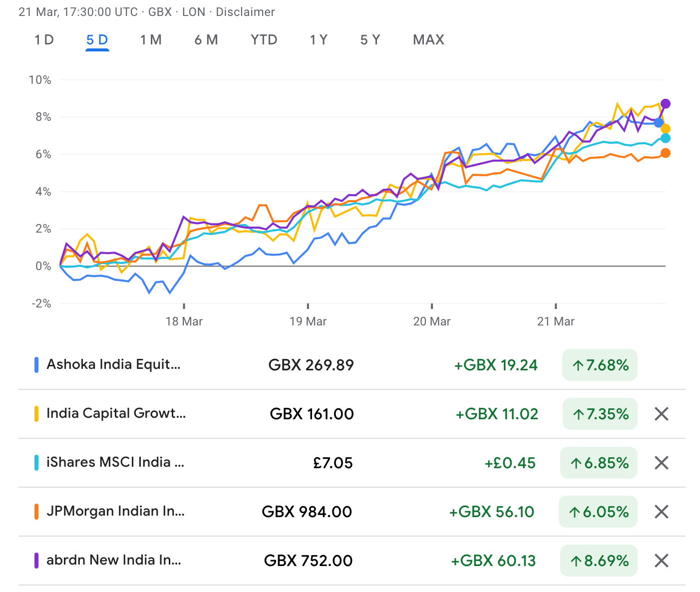Show the YTD chart range
The height and width of the screenshot is (592, 700).
(264, 40)
